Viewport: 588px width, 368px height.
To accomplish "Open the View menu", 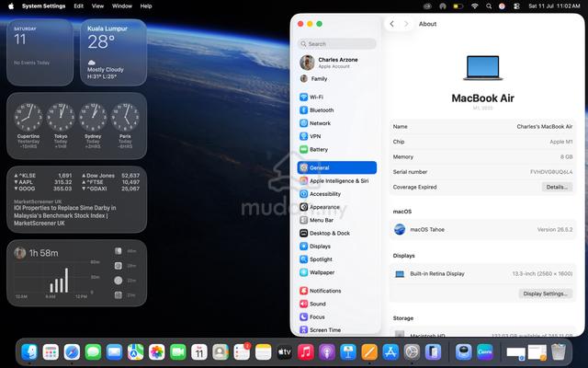I will point(97,6).
